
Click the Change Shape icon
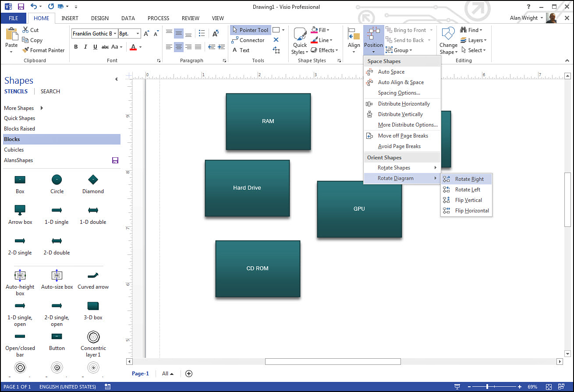[448, 34]
